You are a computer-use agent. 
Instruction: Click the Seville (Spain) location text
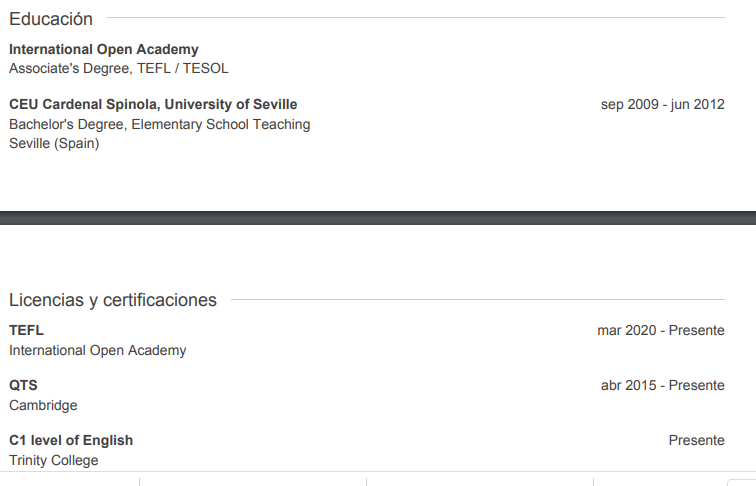[54, 144]
